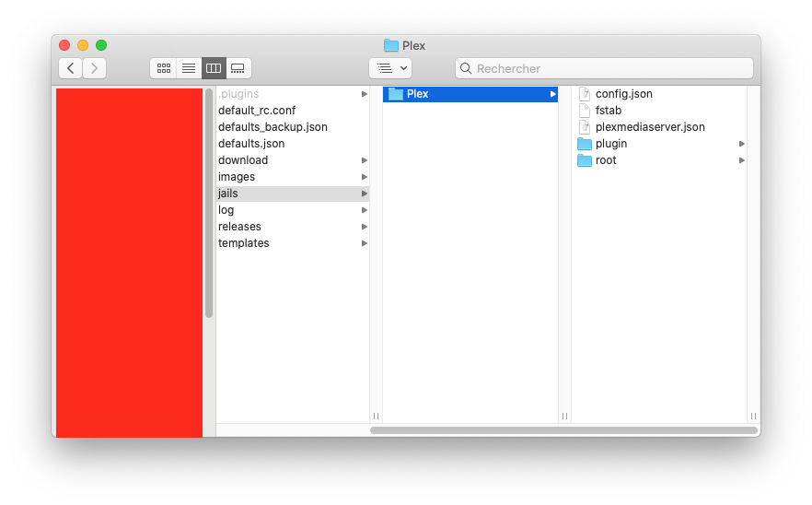
Task: Click the plexmediaserver.json file icon
Action: (584, 127)
